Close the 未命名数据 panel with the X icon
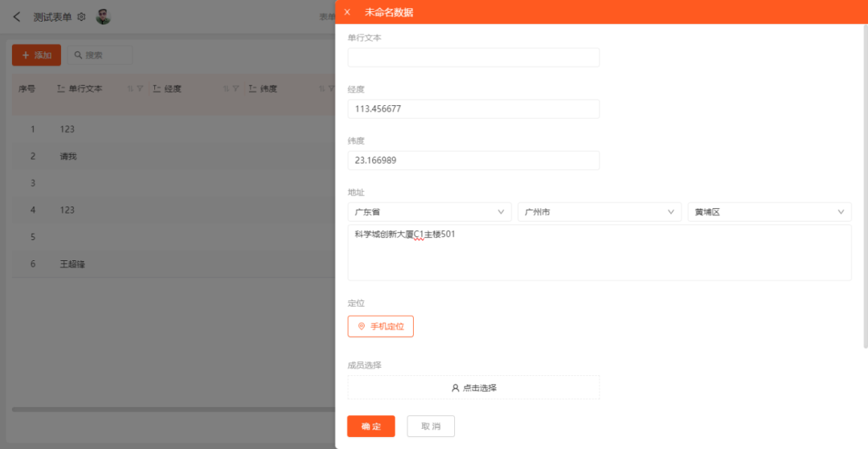Image resolution: width=868 pixels, height=449 pixels. coord(347,12)
